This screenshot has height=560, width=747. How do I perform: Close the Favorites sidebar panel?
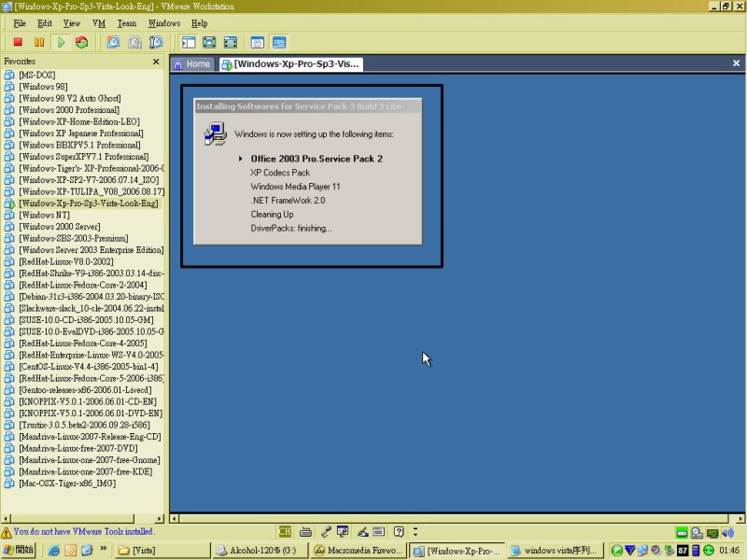coord(156,62)
